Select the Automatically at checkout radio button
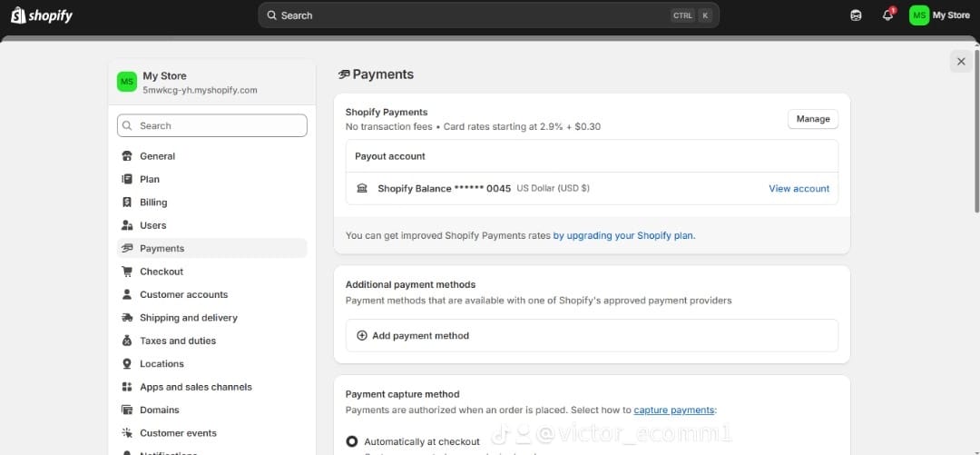The width and height of the screenshot is (980, 455). (352, 441)
